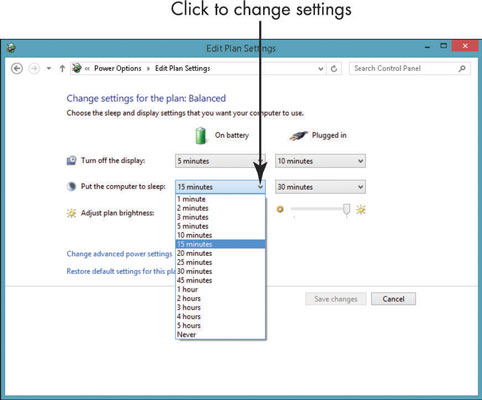Viewport: 482px width, 400px height.
Task: Click the 'Change settings for the plan: Balanced' heading
Action: click(x=146, y=98)
